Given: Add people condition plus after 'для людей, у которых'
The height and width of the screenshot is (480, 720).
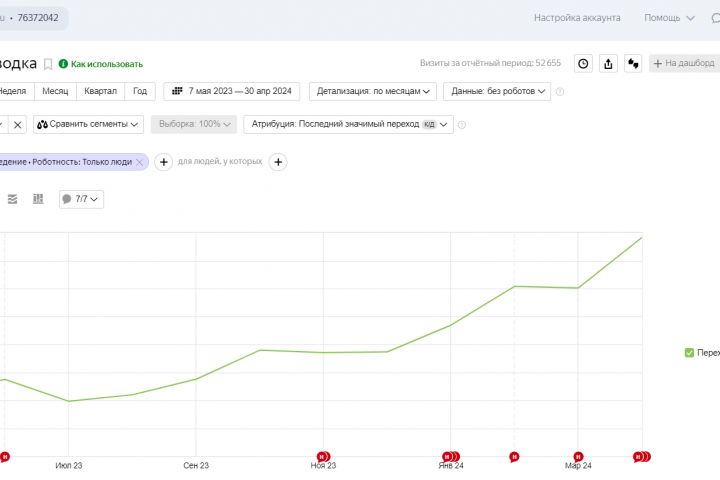Looking at the screenshot, I should [x=278, y=162].
